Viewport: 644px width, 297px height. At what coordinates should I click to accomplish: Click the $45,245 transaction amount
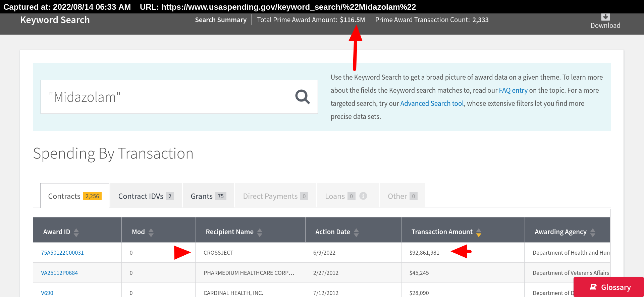point(419,273)
